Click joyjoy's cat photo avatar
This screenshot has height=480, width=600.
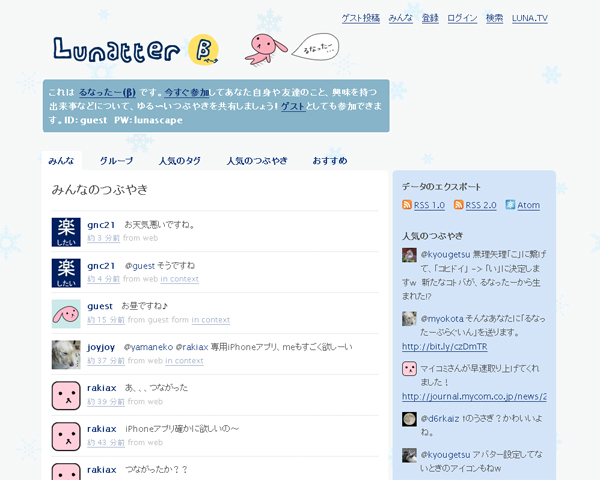(66, 354)
